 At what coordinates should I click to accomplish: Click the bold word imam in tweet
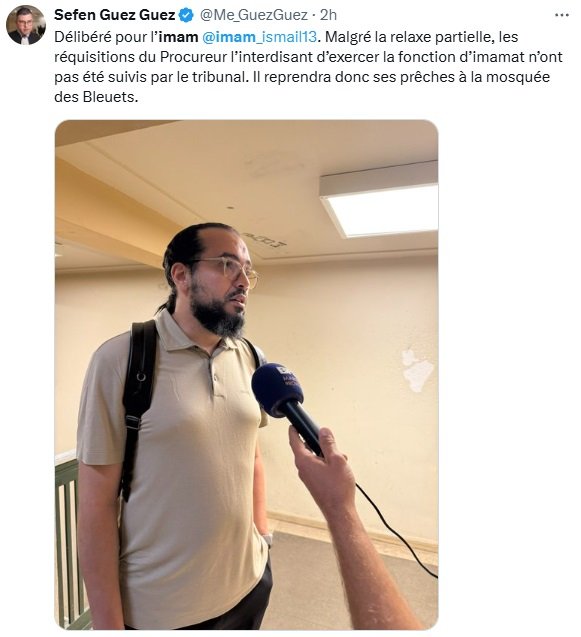click(178, 37)
